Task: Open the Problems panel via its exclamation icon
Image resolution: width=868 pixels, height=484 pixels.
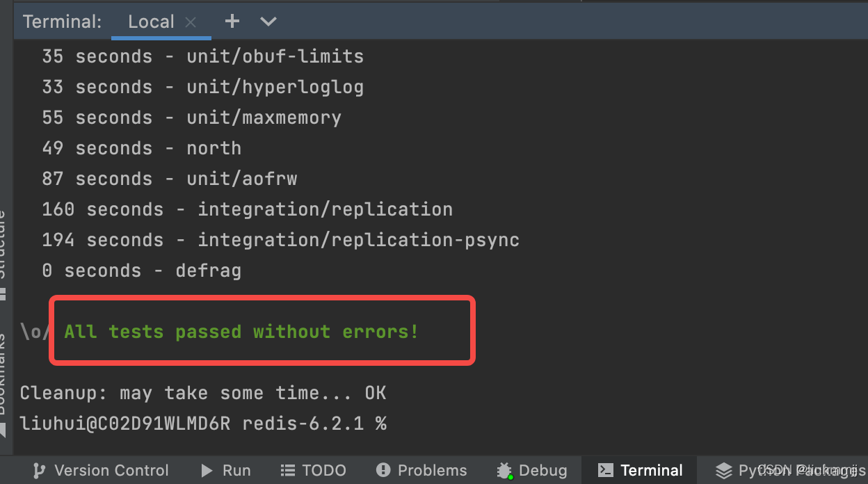Action: click(x=383, y=470)
